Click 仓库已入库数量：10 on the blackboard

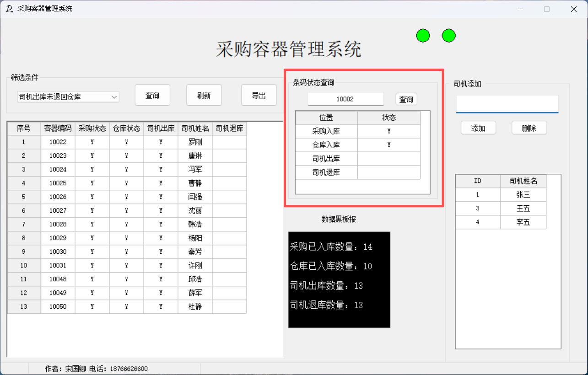331,266
